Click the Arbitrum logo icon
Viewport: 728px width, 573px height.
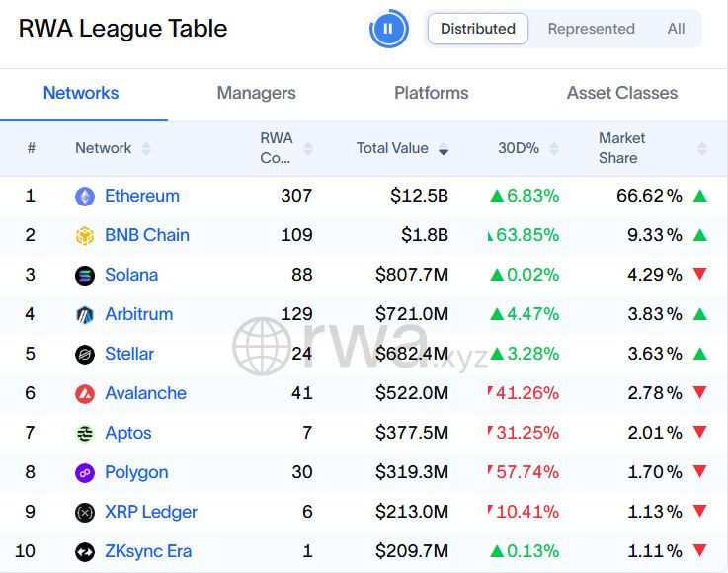tap(85, 315)
